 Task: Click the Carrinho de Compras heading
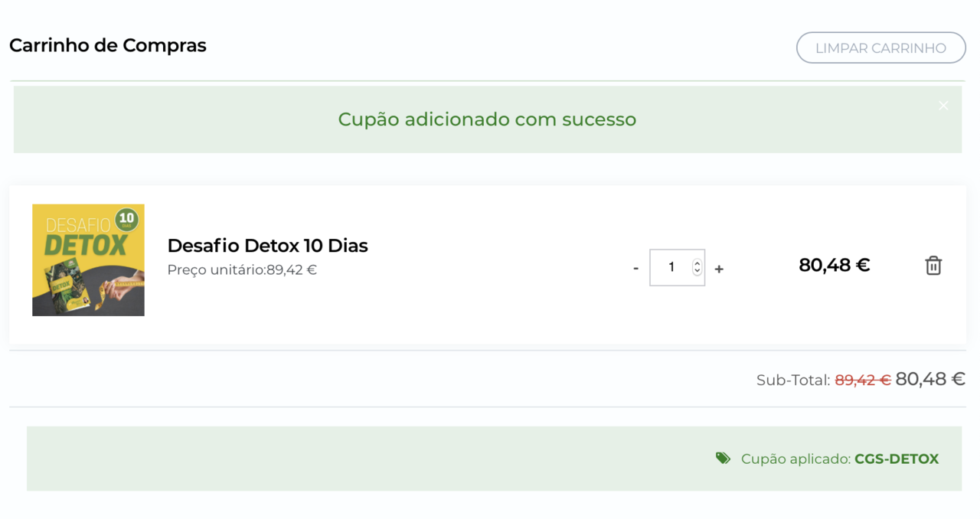107,45
